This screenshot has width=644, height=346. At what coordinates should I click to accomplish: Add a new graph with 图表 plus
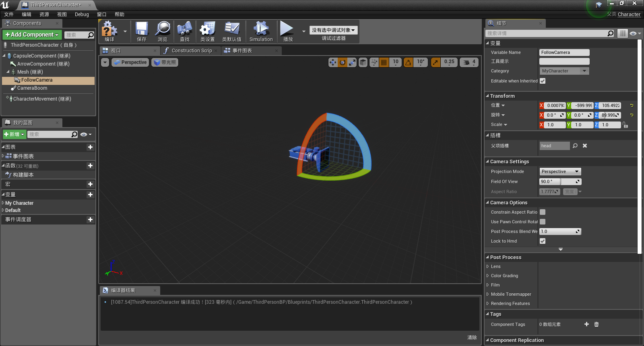(x=90, y=147)
